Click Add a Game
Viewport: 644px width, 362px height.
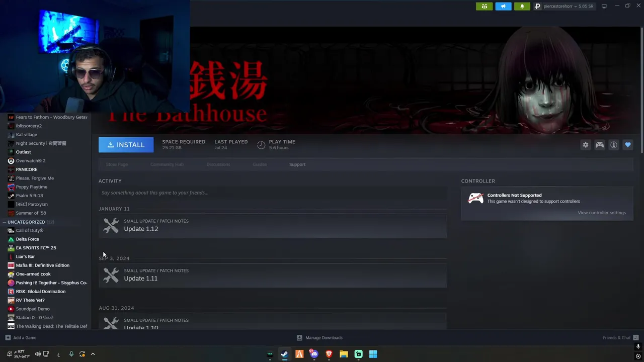(x=21, y=338)
